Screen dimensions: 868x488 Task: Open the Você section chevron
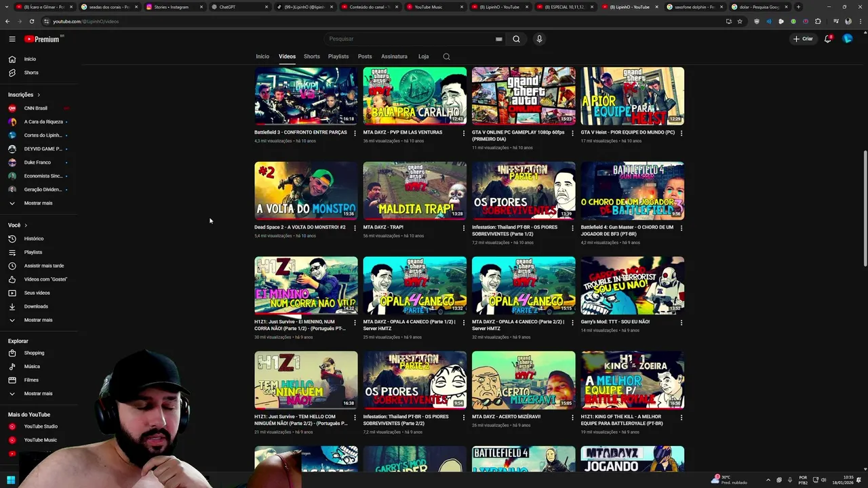(x=26, y=225)
